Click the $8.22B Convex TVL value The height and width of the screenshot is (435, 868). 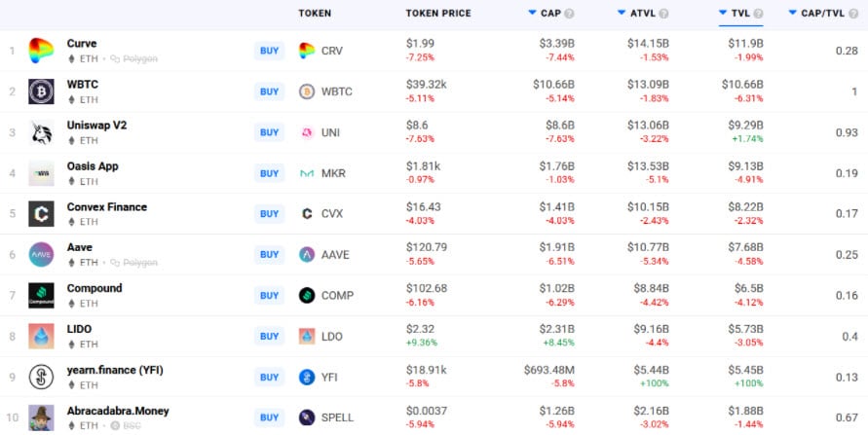point(745,206)
